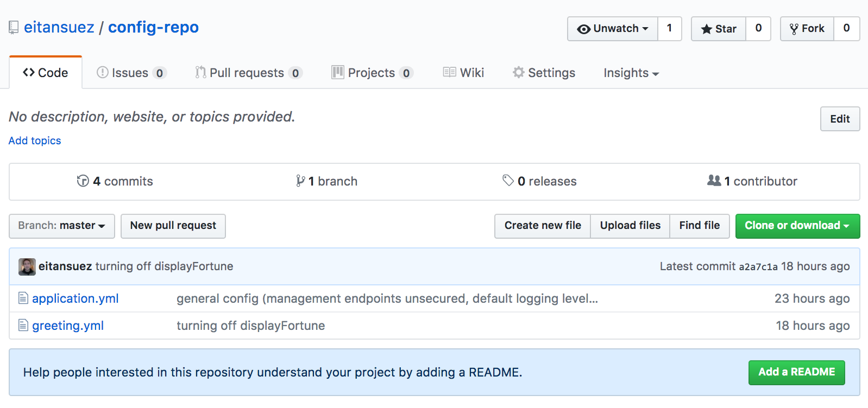View the 0 releases link

click(539, 181)
